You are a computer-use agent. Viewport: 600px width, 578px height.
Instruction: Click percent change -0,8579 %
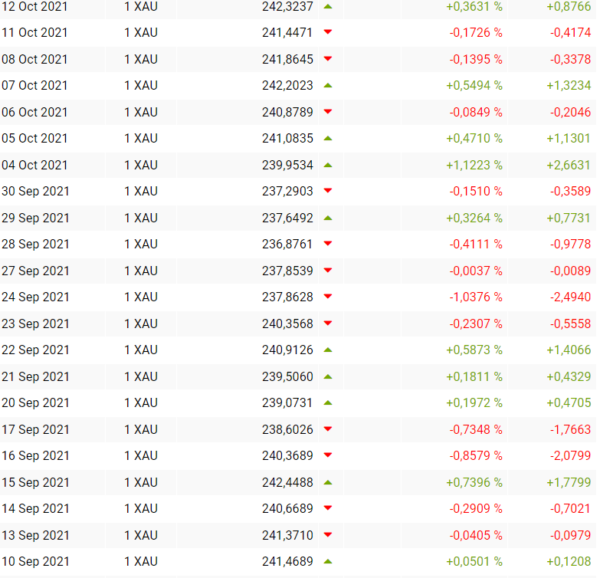click(x=476, y=456)
